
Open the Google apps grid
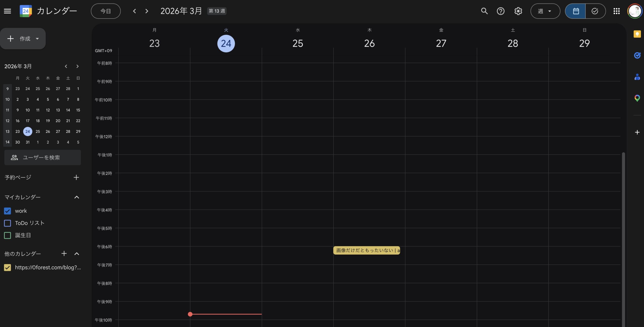(x=617, y=11)
